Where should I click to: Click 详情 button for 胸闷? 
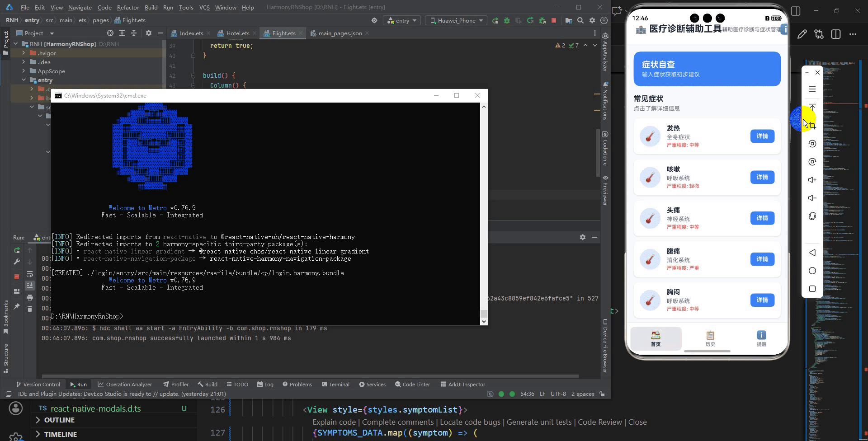762,300
